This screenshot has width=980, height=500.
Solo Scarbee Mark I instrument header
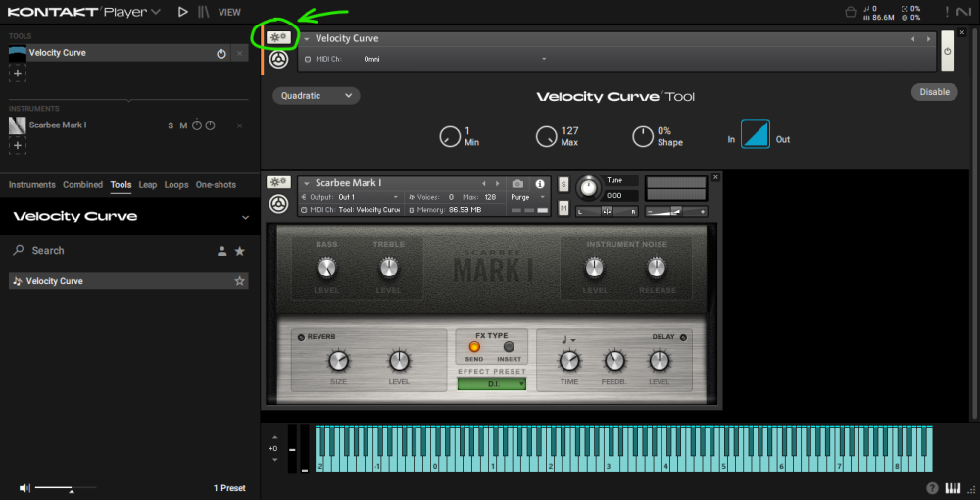point(563,183)
